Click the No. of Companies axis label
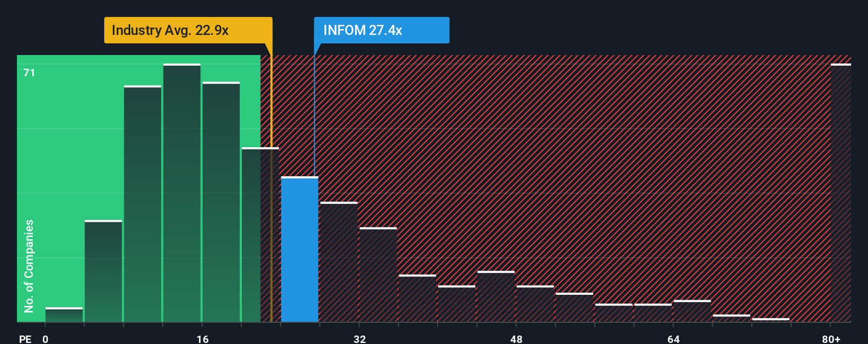Viewport: 868px width, 344px height. [x=29, y=266]
